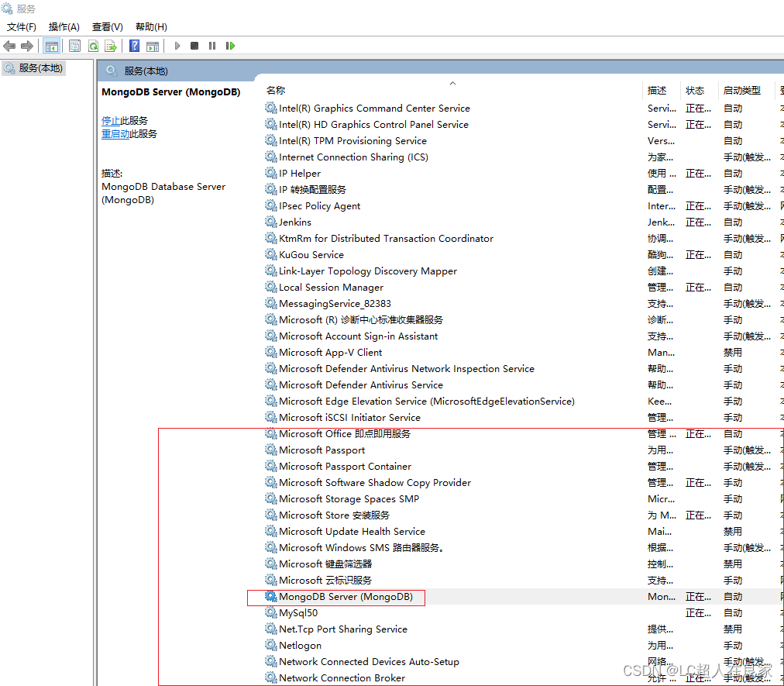Click the Stop Service square button
This screenshot has width=784, height=686.
pos(194,46)
